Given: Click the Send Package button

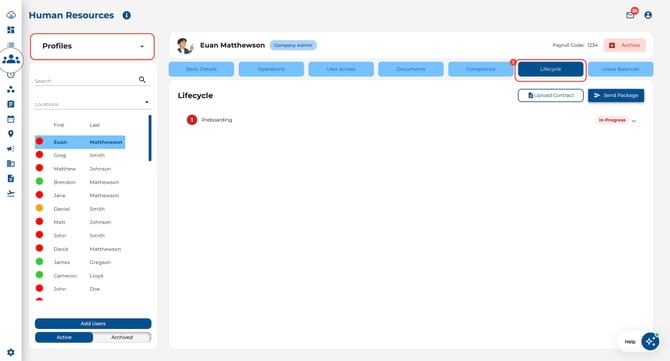Looking at the screenshot, I should (x=616, y=95).
